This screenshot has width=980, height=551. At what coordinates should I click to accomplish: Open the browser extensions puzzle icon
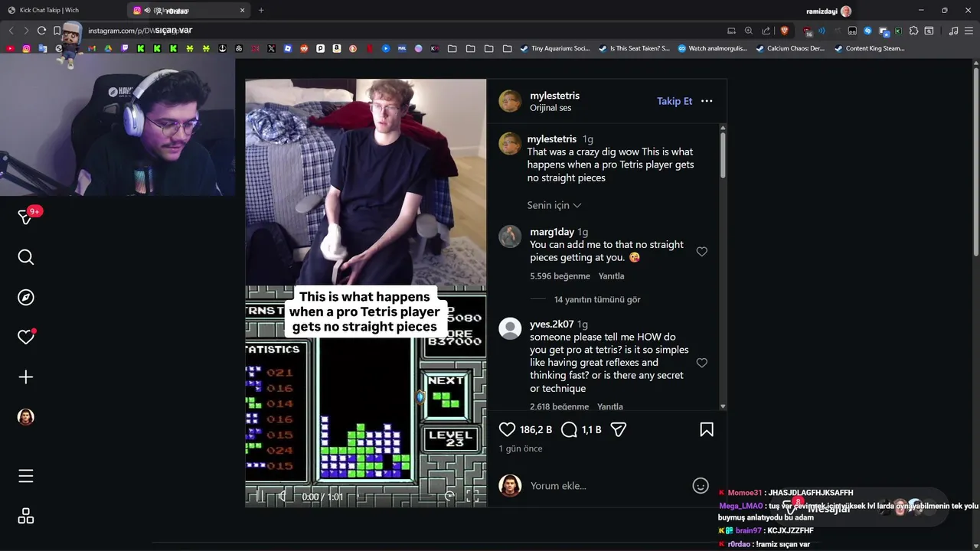coord(913,31)
